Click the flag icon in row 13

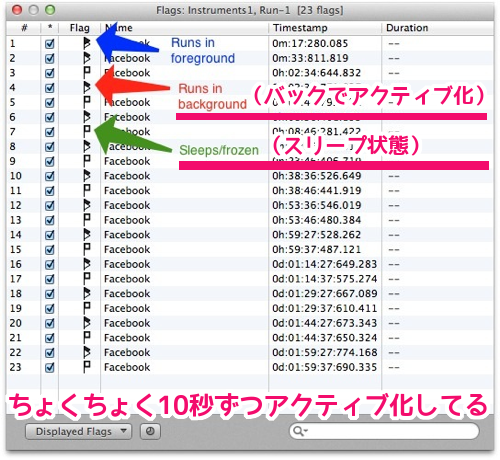[87, 220]
